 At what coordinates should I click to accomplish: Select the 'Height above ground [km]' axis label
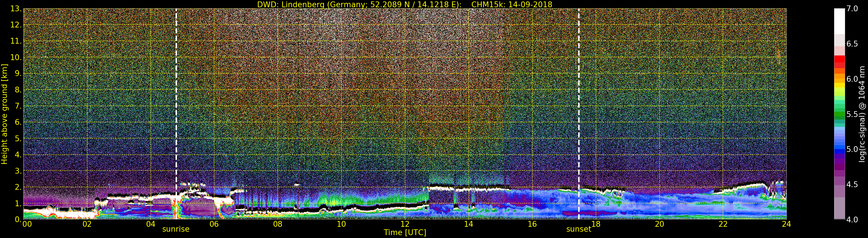tap(4, 114)
